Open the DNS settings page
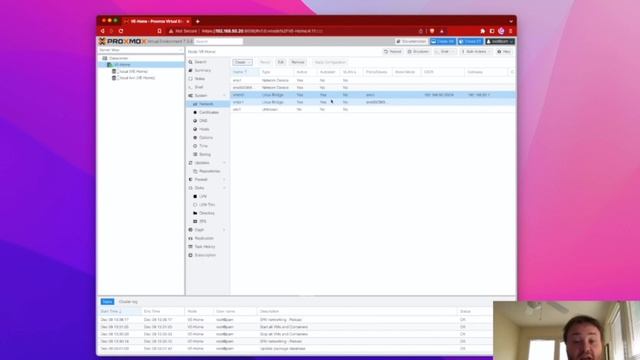The width and height of the screenshot is (640, 360). click(203, 121)
